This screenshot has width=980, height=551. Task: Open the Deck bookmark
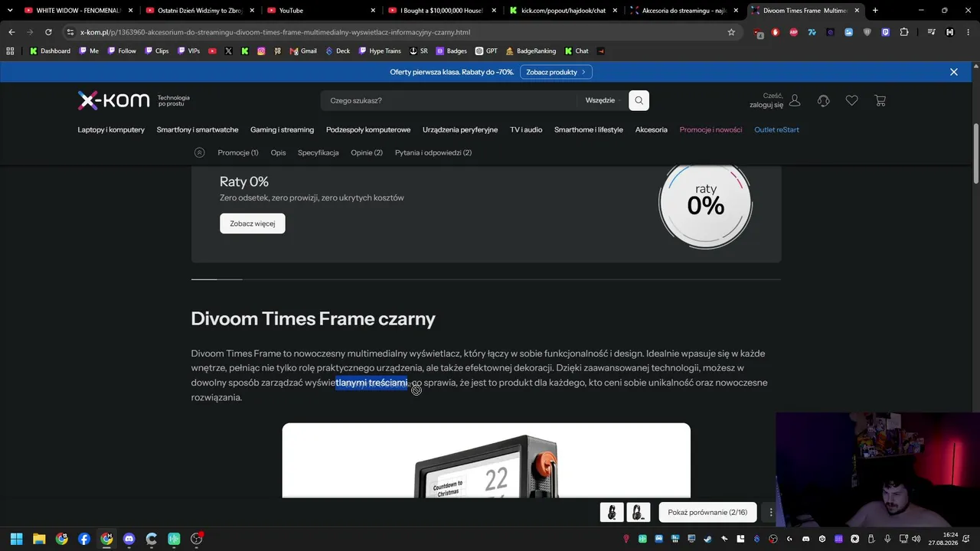coord(338,51)
